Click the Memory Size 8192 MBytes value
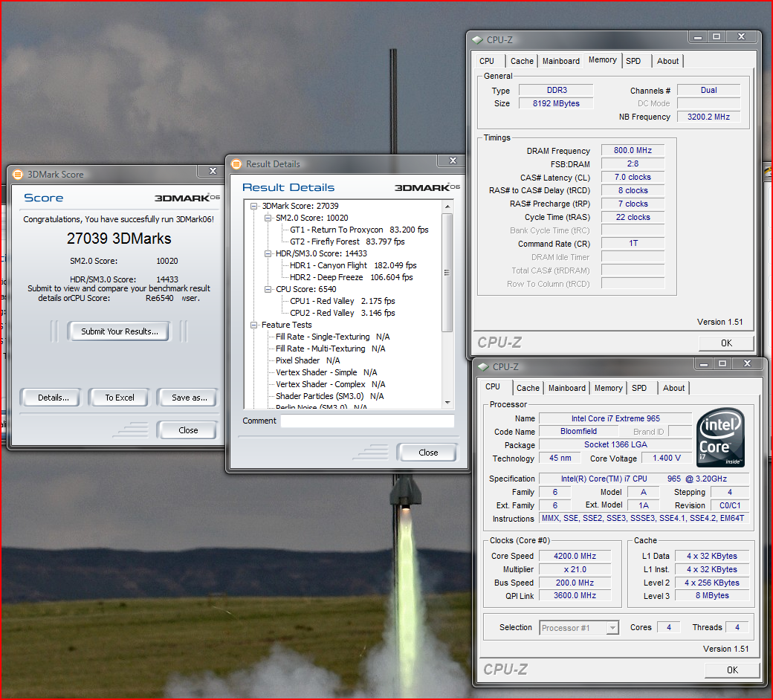The image size is (773, 700). point(556,103)
